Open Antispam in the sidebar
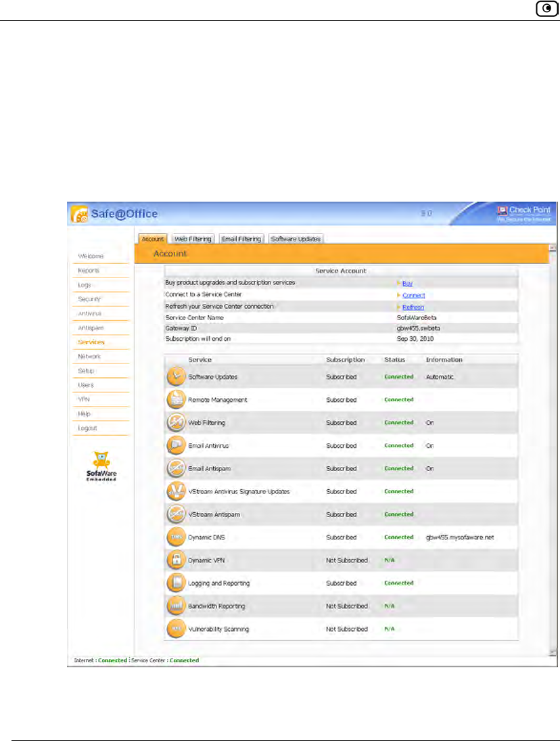 [x=91, y=328]
